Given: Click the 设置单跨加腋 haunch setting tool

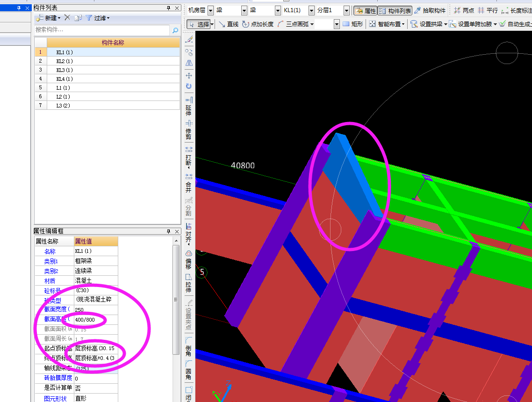Looking at the screenshot, I should click(x=473, y=24).
